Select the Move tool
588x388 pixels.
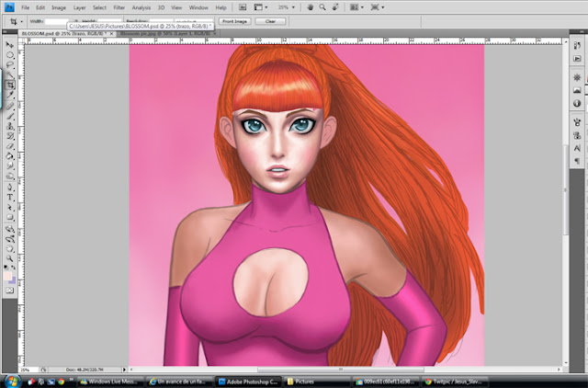click(x=10, y=45)
